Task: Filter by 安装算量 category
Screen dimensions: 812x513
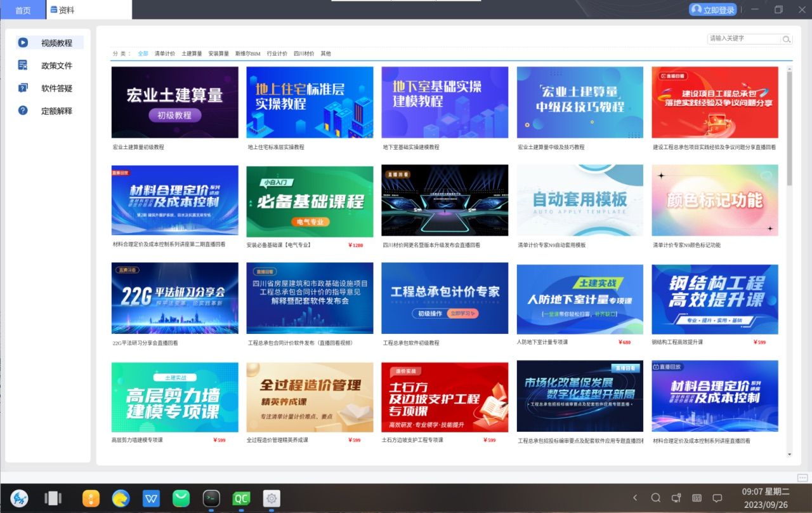Action: (218, 54)
